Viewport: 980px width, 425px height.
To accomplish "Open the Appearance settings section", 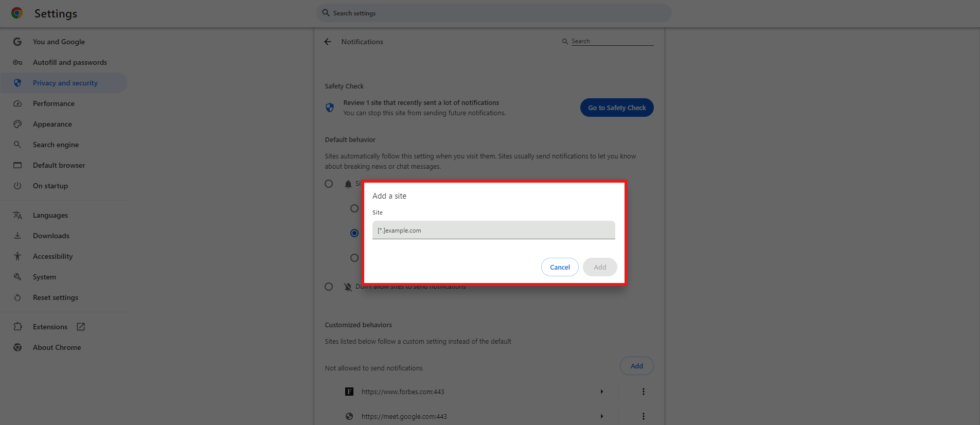I will point(52,124).
